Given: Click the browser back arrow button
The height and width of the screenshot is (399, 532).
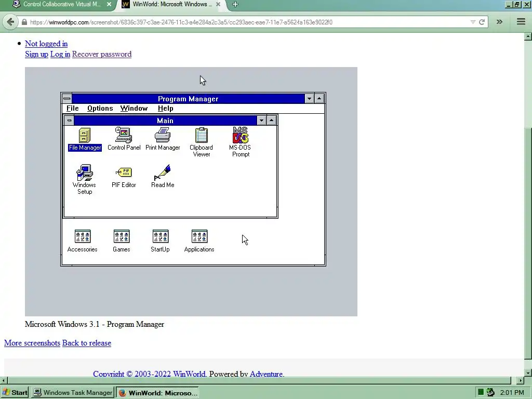Looking at the screenshot, I should [x=10, y=22].
